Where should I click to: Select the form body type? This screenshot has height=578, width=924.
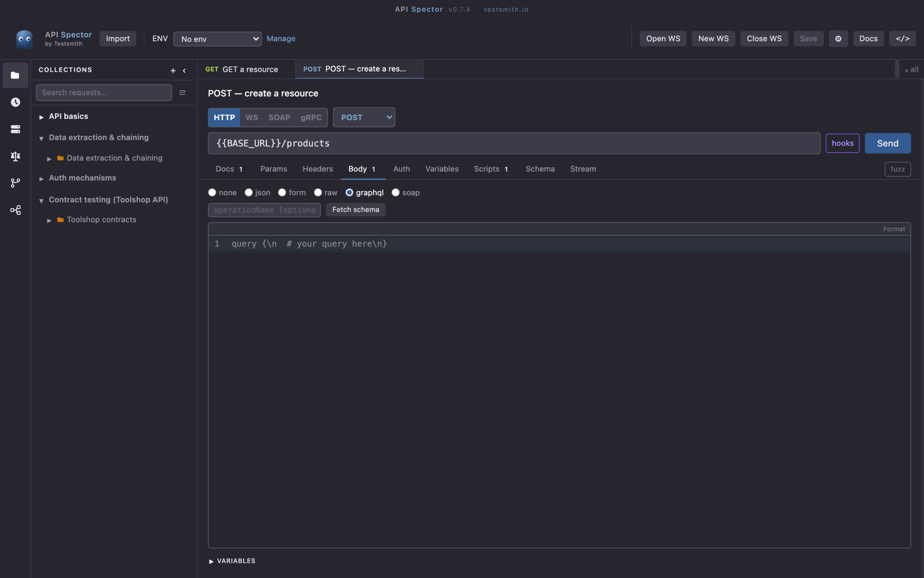coord(282,192)
